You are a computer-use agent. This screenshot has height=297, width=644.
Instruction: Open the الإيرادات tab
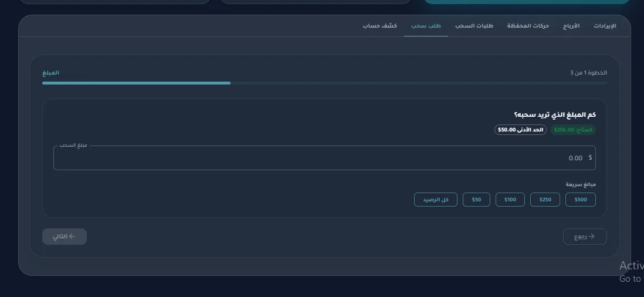pos(605,26)
